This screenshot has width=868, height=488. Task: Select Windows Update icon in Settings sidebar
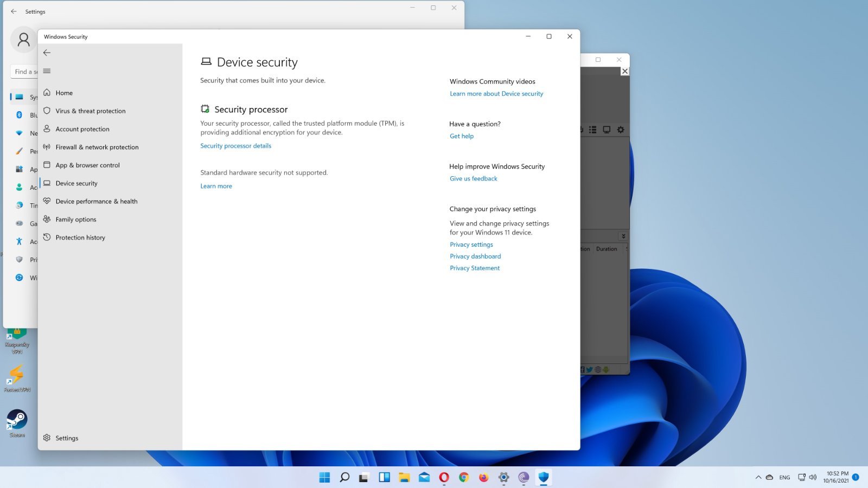(x=19, y=278)
